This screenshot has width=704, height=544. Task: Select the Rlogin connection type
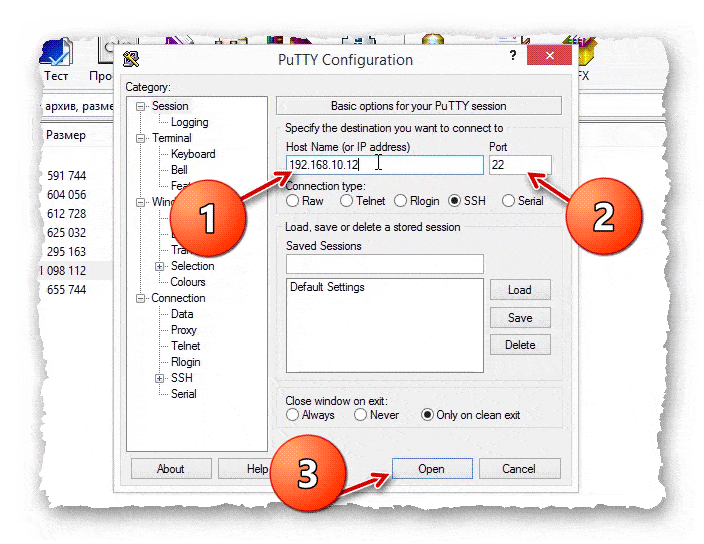pyautogui.click(x=400, y=201)
